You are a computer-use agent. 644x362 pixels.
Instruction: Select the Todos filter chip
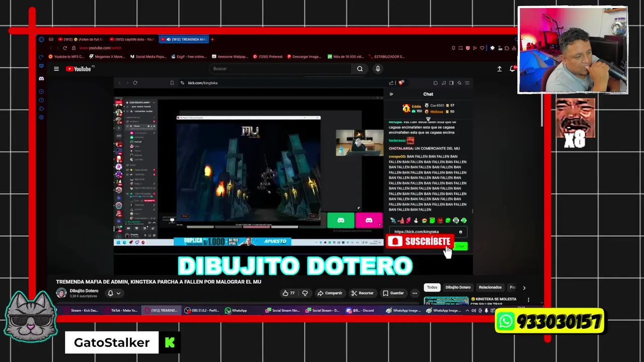tap(432, 288)
